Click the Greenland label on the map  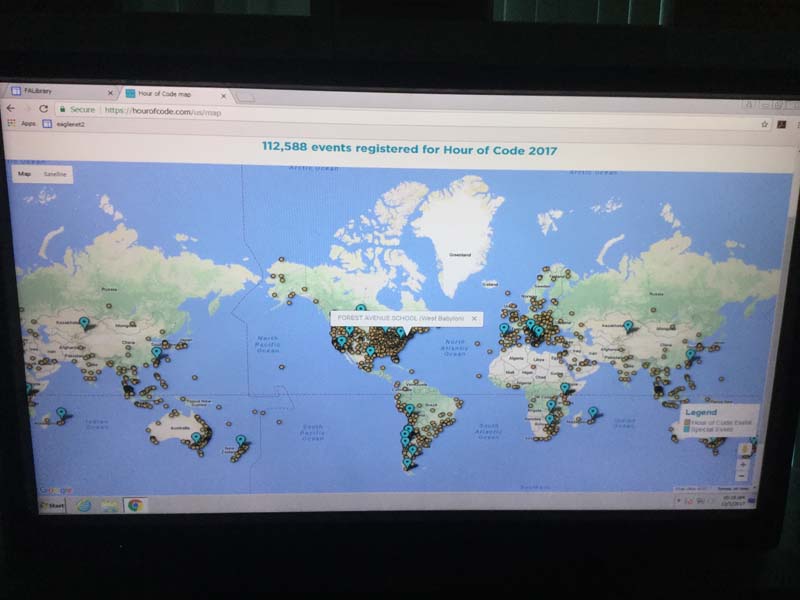coord(460,254)
